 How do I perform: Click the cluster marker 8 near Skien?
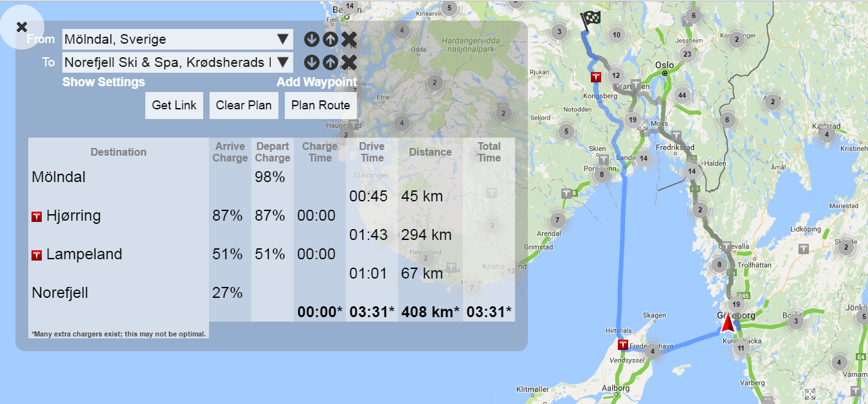pyautogui.click(x=602, y=174)
